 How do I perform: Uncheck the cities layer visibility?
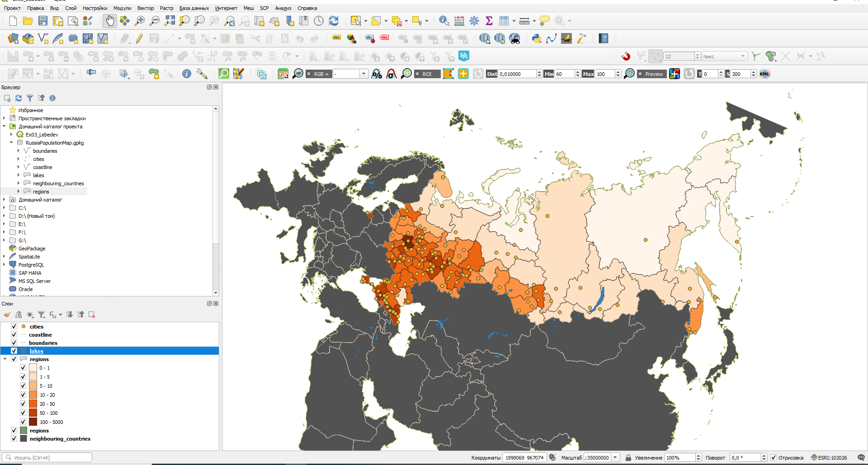pyautogui.click(x=14, y=326)
